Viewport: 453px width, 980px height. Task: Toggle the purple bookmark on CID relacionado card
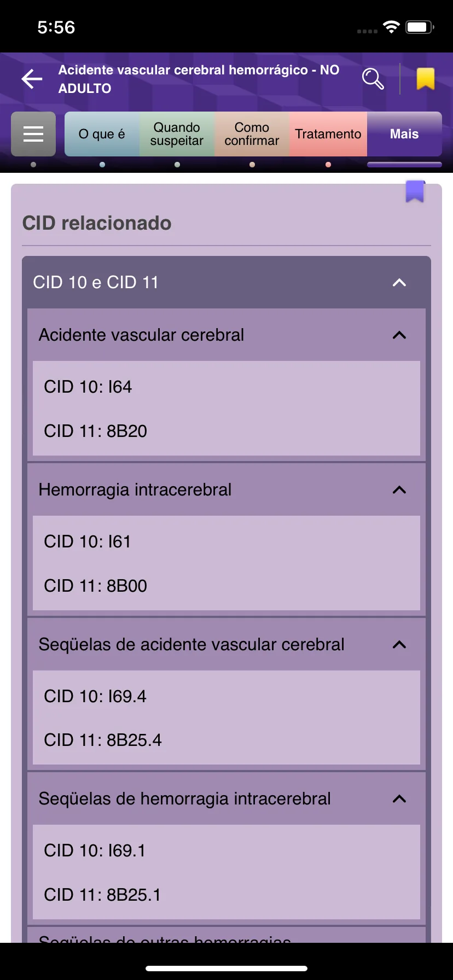point(415,191)
